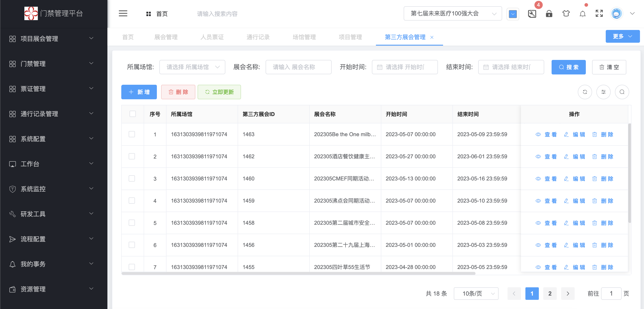Click the blue 搜索 button
This screenshot has height=309, width=644.
(x=569, y=67)
